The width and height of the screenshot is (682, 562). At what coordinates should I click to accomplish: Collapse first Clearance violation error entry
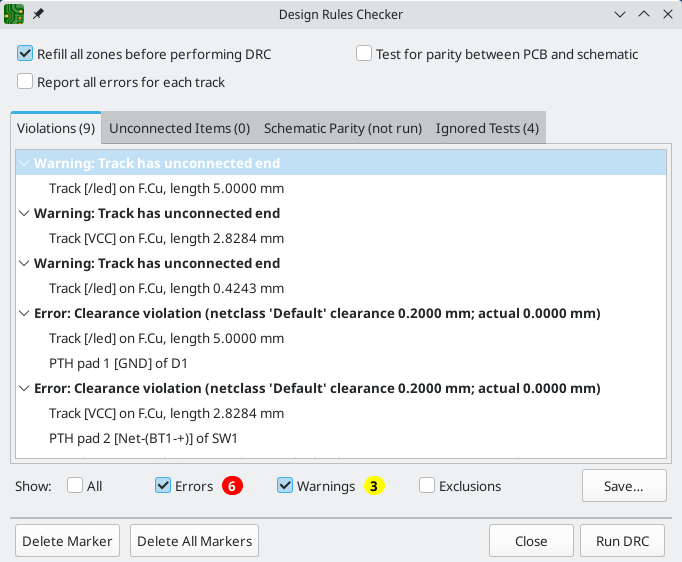24,313
